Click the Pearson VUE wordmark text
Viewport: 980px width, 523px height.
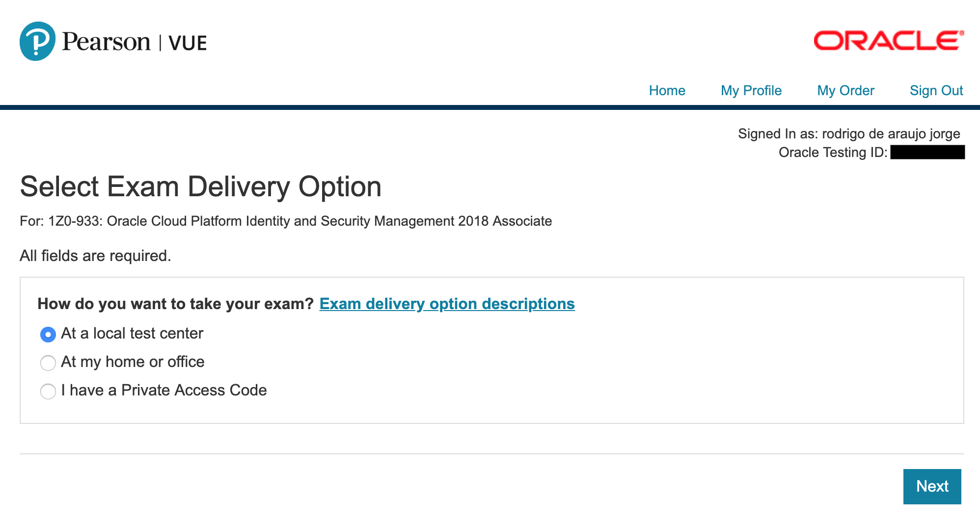(x=135, y=42)
